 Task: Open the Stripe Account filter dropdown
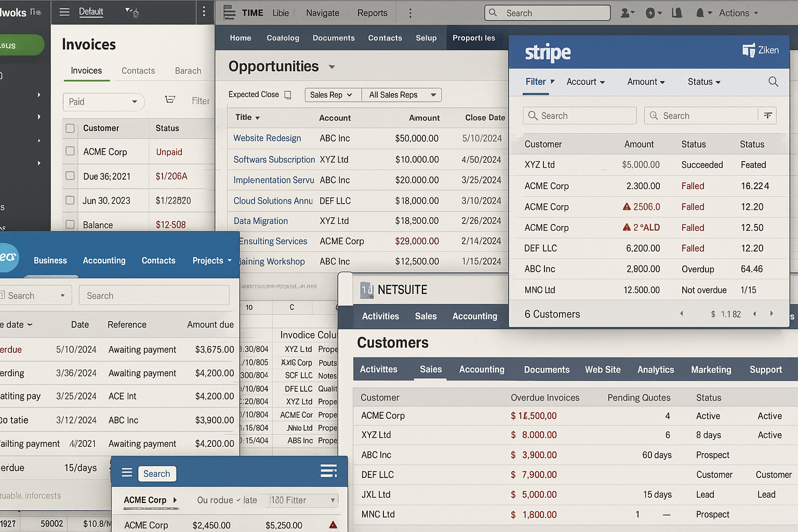tap(586, 82)
